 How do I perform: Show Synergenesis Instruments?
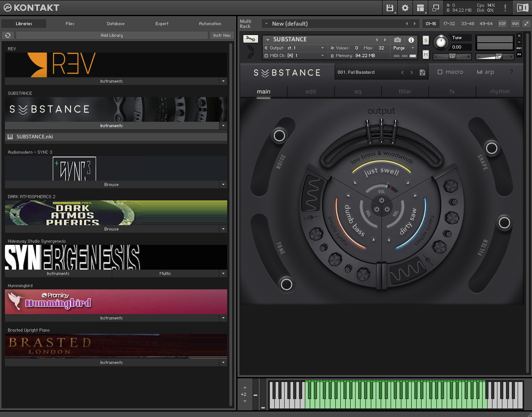tap(58, 273)
